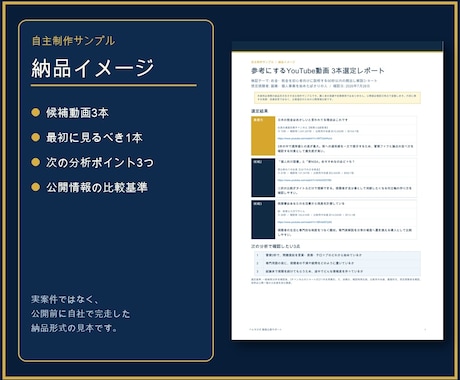Open the YouTube link in the first video card
The height and width of the screenshot is (380, 460).
[x=305, y=138]
